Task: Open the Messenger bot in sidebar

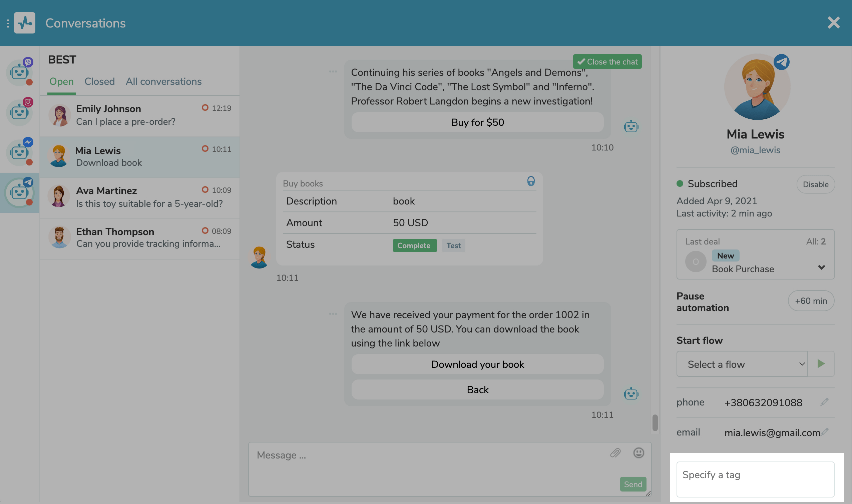Action: 19,152
